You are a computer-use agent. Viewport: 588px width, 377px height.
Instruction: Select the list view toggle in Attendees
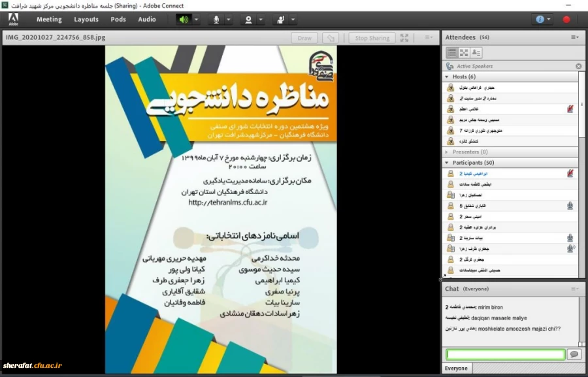(x=451, y=52)
